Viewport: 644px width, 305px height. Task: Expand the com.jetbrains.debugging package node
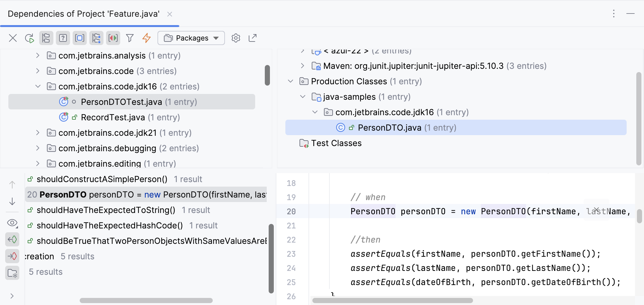38,148
